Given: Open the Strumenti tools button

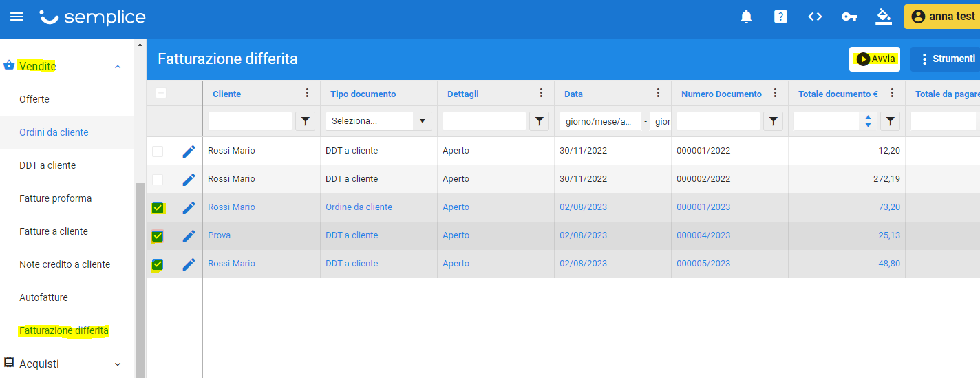Looking at the screenshot, I should 946,59.
